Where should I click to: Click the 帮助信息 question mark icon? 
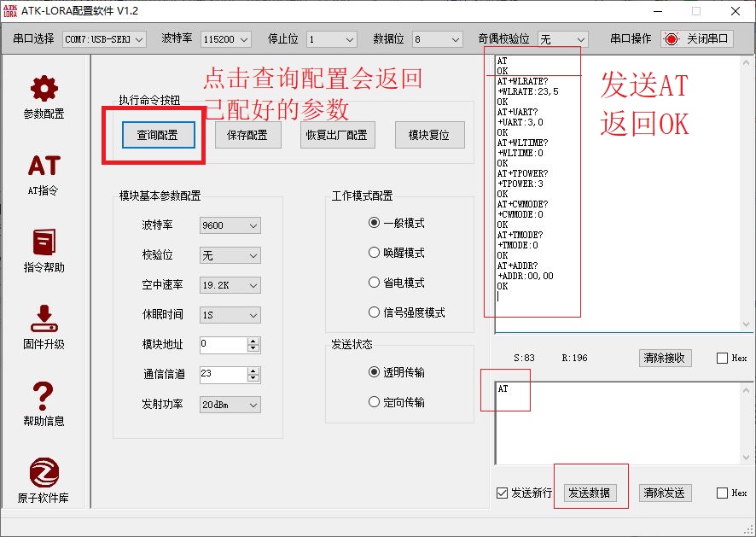(x=43, y=393)
